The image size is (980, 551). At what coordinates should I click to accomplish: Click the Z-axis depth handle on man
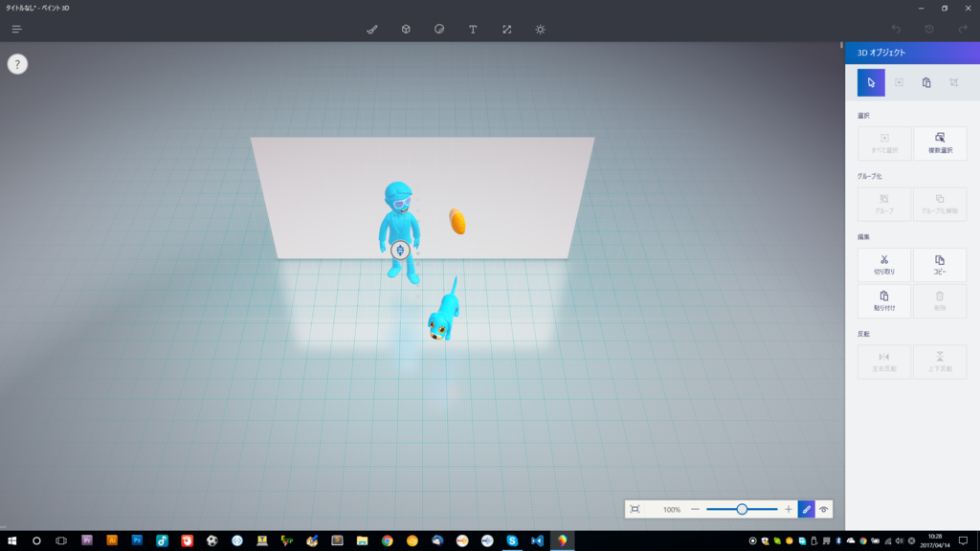[400, 251]
